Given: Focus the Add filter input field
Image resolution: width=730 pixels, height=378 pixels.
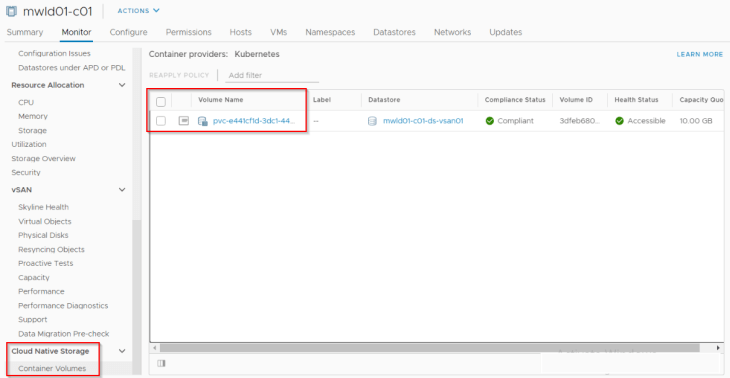Looking at the screenshot, I should tap(272, 75).
